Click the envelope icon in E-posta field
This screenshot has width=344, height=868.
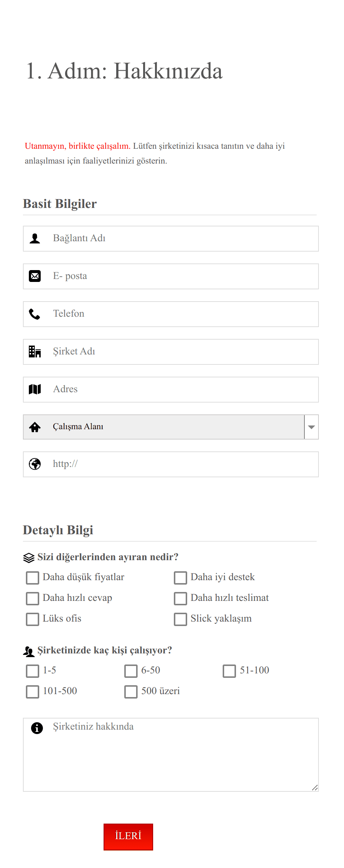[35, 276]
